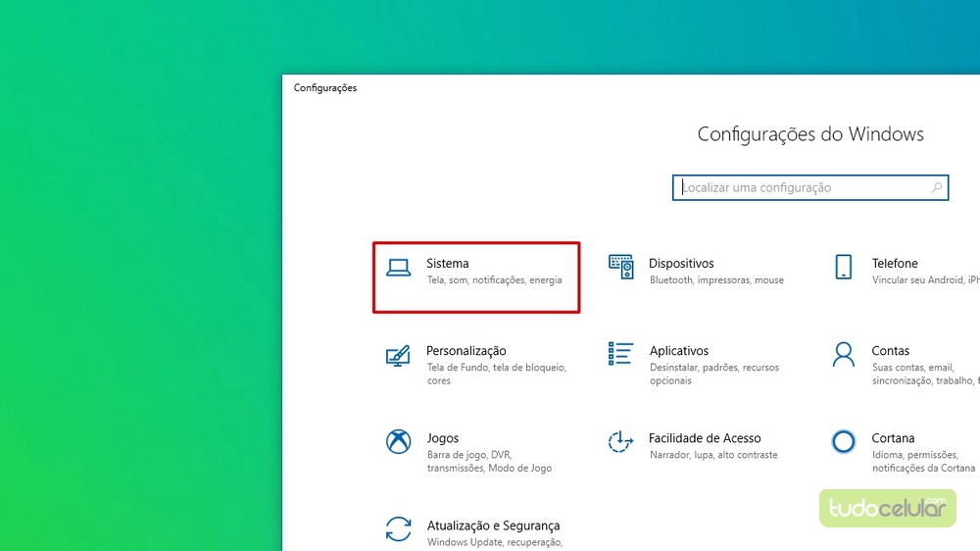Open the Contas category title

click(891, 351)
